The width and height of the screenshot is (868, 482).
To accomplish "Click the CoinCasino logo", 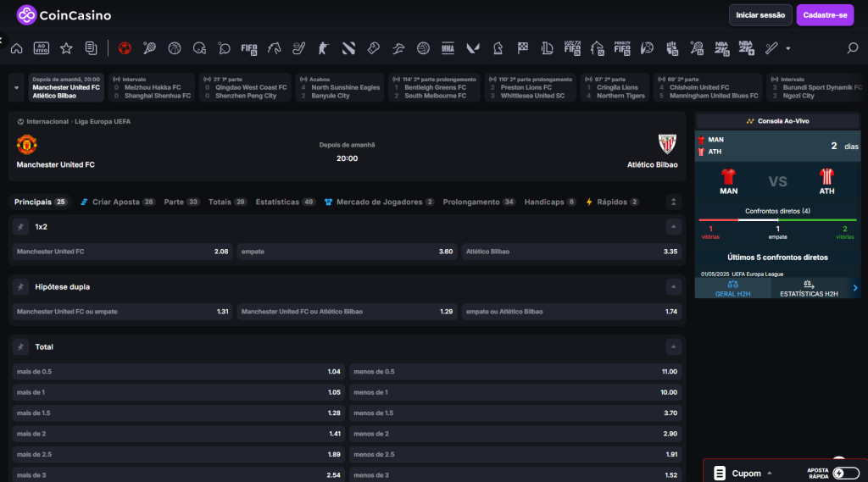I will pos(64,15).
